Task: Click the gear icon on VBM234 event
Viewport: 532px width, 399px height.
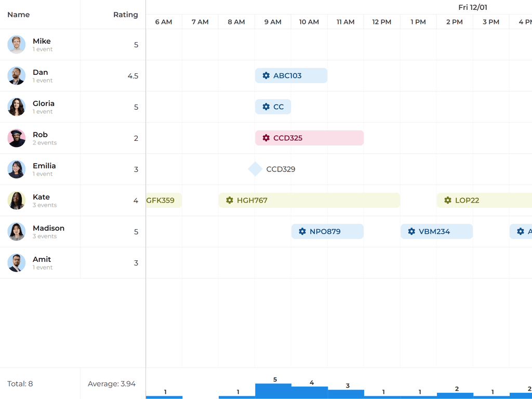Action: pyautogui.click(x=411, y=232)
